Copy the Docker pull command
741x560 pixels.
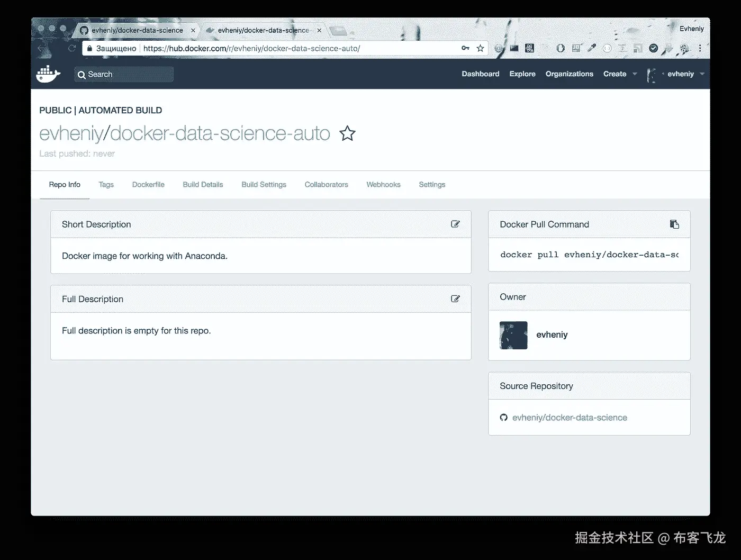(x=674, y=224)
